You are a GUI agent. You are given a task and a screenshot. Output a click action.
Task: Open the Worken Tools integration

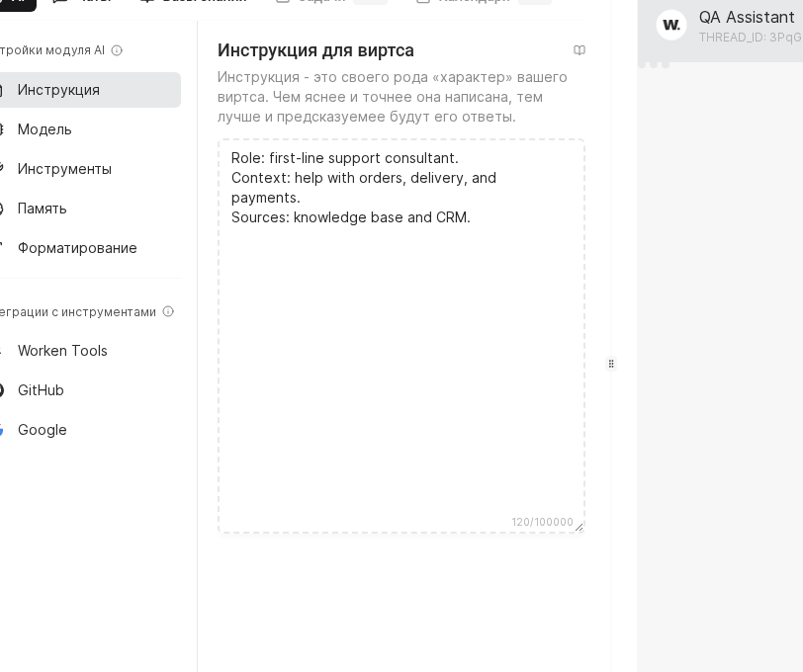coord(62,351)
